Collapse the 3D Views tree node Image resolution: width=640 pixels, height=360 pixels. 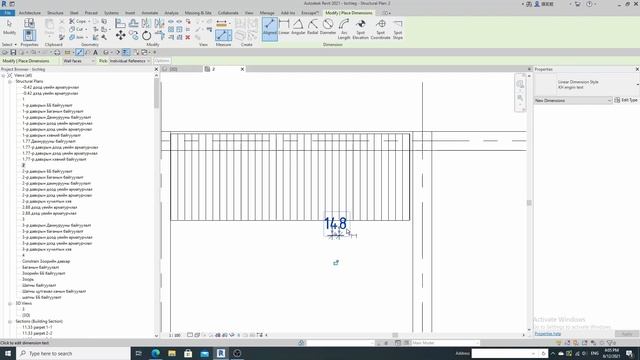(10, 303)
